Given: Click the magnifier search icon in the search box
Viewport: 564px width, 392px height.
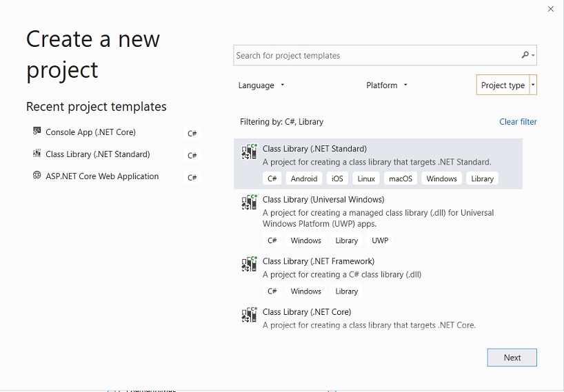Looking at the screenshot, I should tap(525, 55).
